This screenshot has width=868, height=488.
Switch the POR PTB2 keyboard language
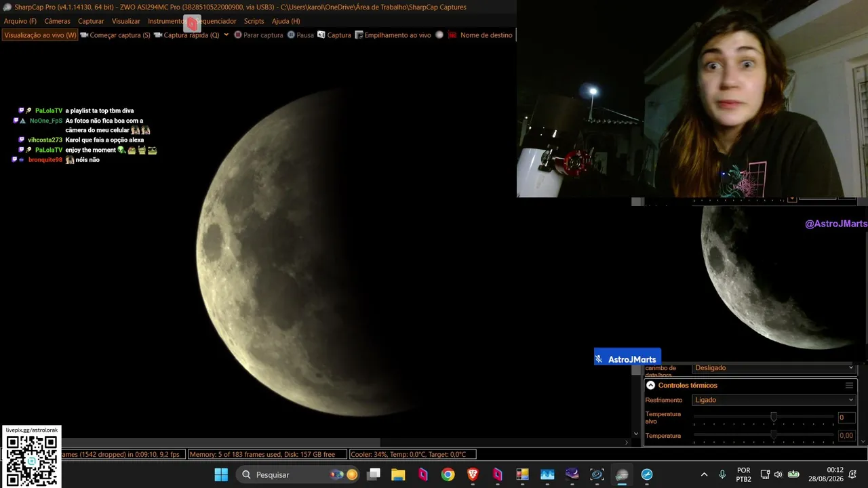(744, 474)
